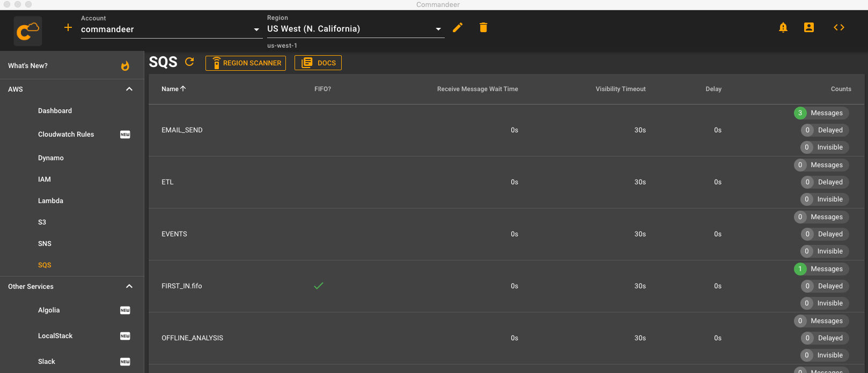Open What's New in sidebar
This screenshot has height=373, width=868.
(72, 66)
